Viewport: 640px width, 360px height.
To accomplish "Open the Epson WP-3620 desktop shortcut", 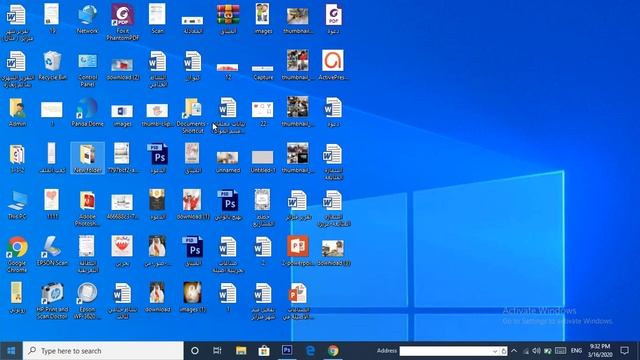I will click(x=87, y=301).
